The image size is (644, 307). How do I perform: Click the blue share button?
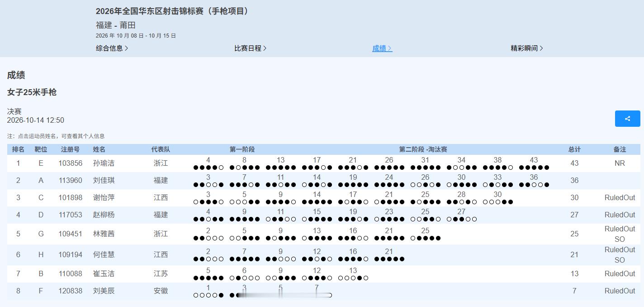point(627,119)
